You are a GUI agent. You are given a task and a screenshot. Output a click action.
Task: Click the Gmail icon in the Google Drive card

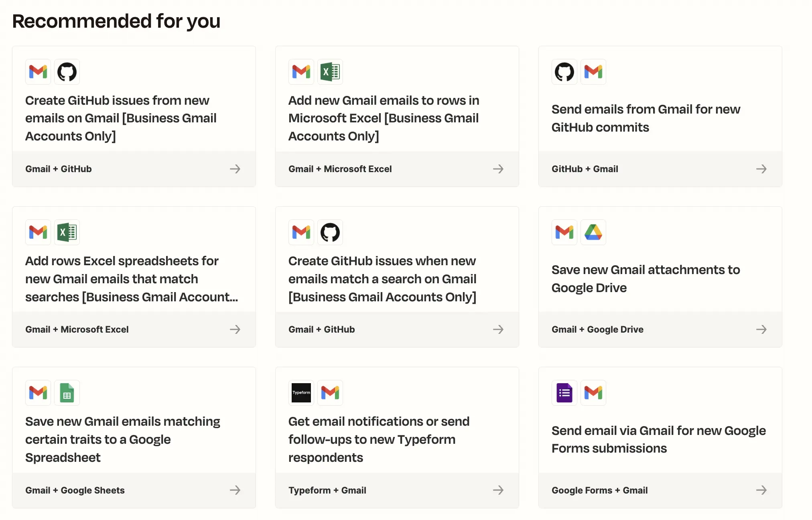point(564,232)
